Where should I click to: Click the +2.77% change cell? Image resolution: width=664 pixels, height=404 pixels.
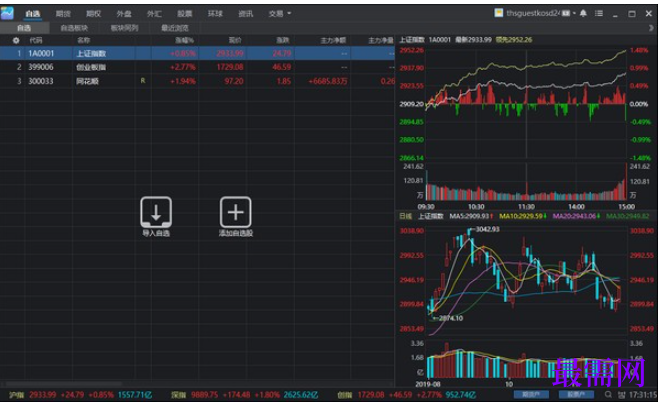(183, 67)
